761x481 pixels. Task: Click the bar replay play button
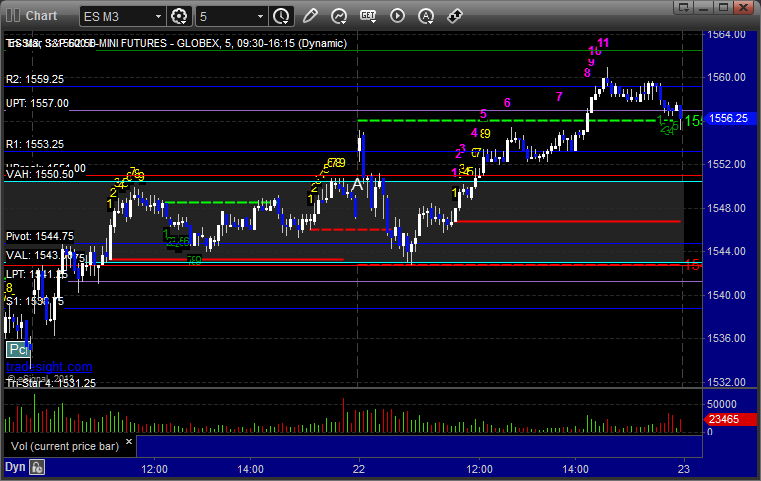397,16
